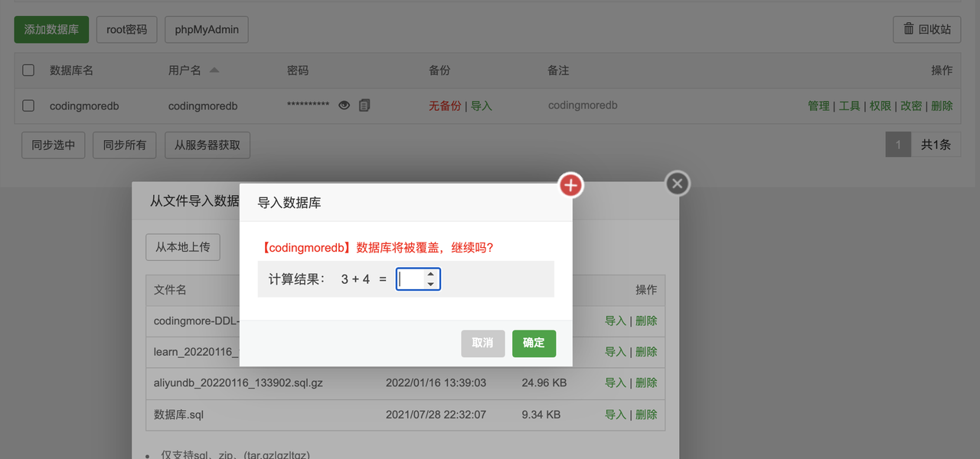Click 从服务器获取 to fetch from server
Image resolution: width=980 pixels, height=459 pixels.
point(207,145)
